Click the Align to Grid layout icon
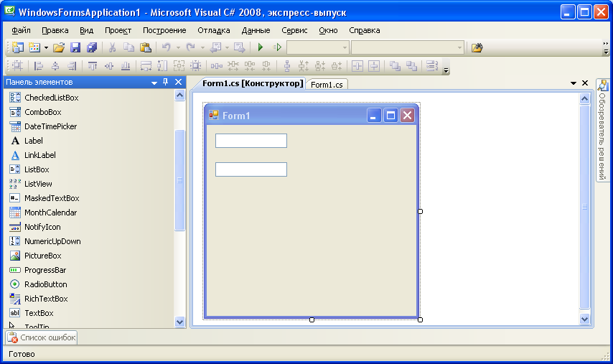Screen dimensions: 613x364 (18, 65)
